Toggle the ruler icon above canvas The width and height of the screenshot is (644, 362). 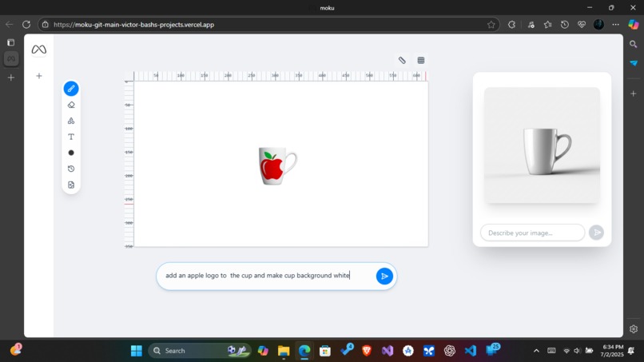tap(402, 61)
